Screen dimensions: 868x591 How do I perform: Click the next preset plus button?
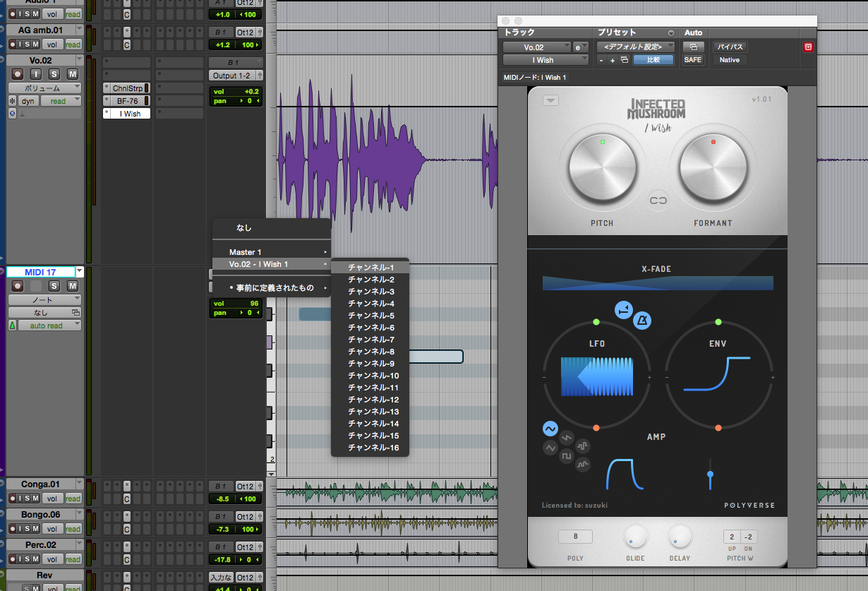pos(613,60)
